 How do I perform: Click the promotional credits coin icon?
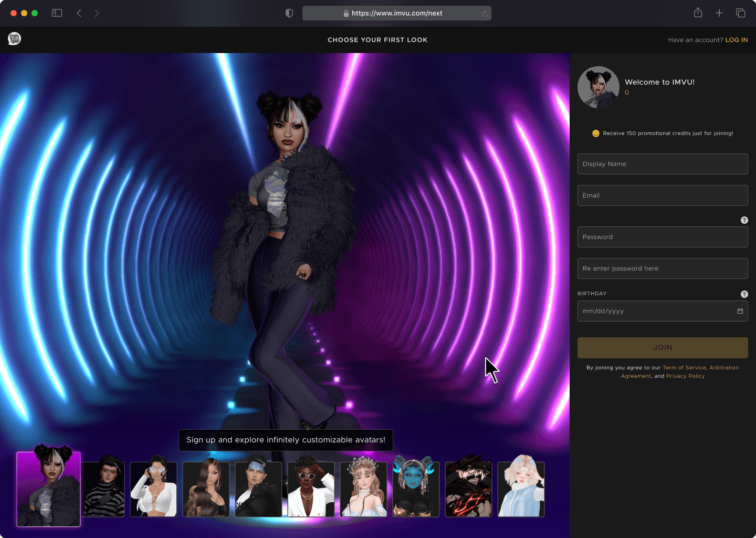[596, 133]
